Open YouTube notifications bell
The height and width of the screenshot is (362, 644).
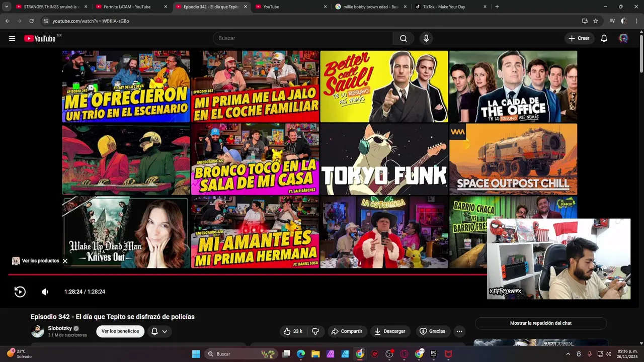[x=604, y=38]
